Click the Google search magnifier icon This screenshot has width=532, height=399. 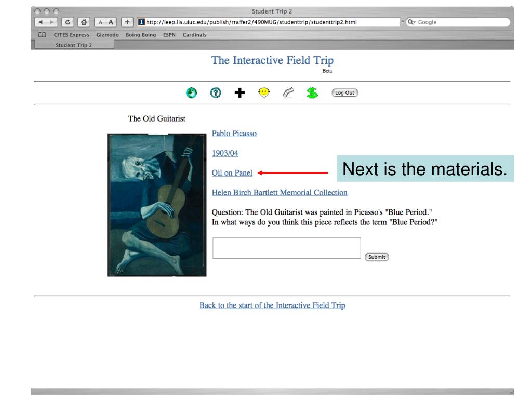411,22
